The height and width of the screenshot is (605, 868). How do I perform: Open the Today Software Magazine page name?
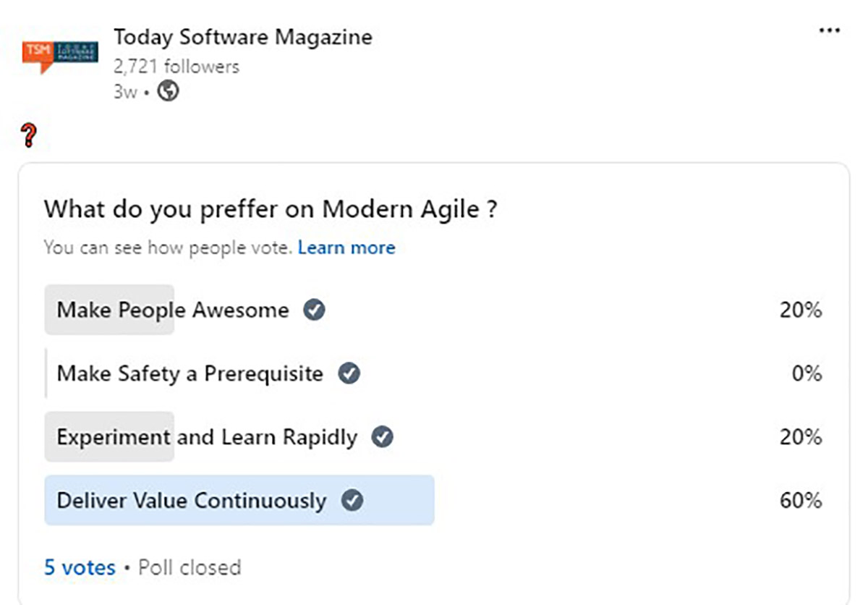coord(242,37)
